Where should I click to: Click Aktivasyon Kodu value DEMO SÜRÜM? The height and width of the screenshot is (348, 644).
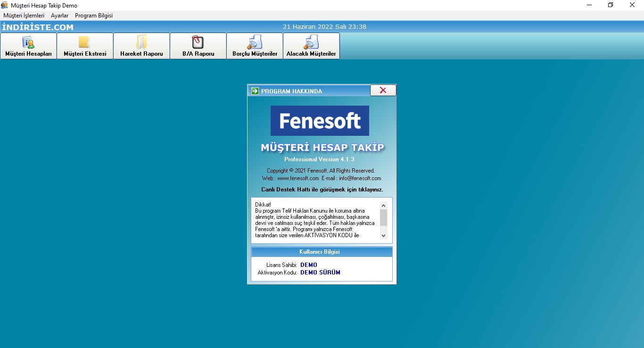coord(320,273)
